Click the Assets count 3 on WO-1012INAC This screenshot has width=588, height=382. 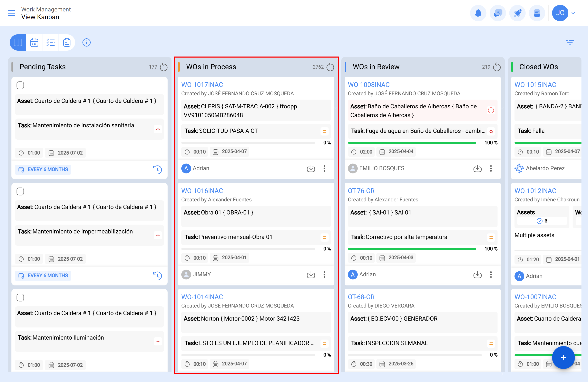coord(542,221)
